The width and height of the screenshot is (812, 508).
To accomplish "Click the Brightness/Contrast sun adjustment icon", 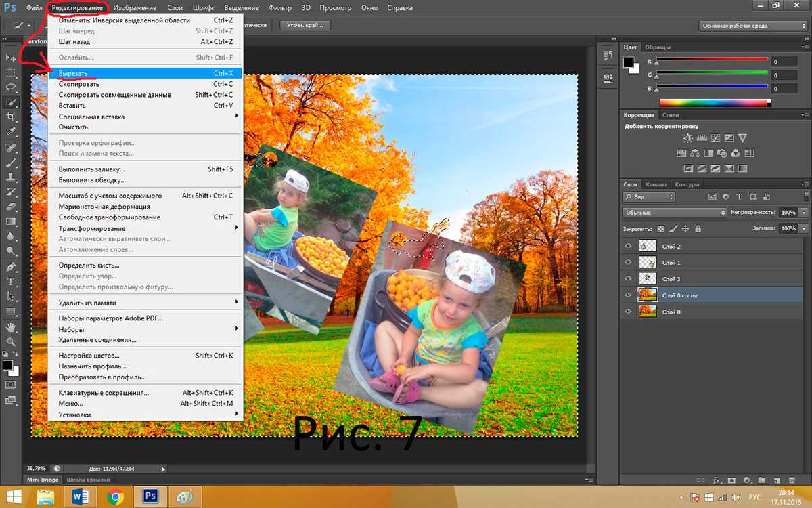I will [x=688, y=138].
